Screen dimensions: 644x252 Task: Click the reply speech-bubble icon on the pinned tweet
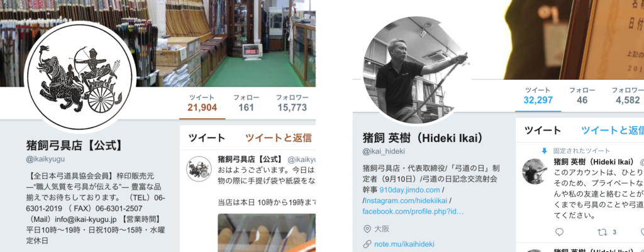pyautogui.click(x=559, y=232)
